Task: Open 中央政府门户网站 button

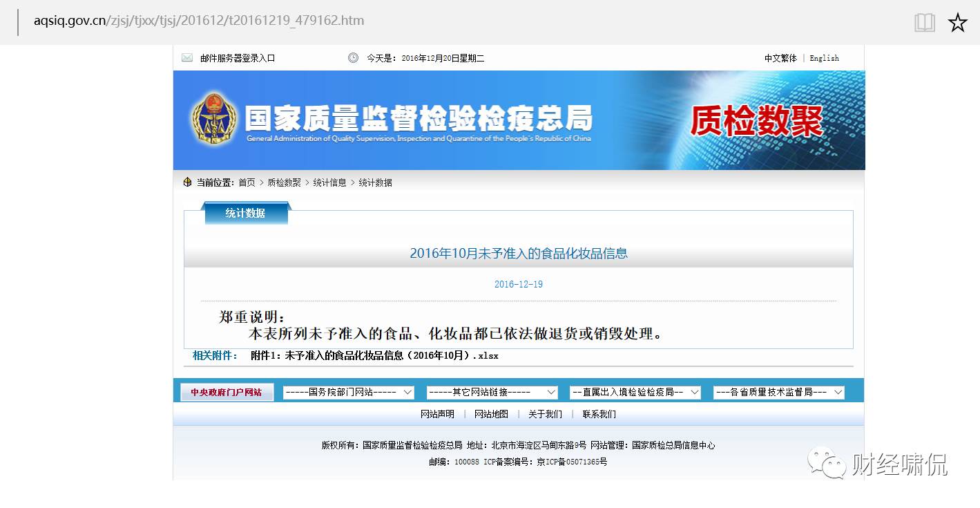Action: (x=227, y=392)
